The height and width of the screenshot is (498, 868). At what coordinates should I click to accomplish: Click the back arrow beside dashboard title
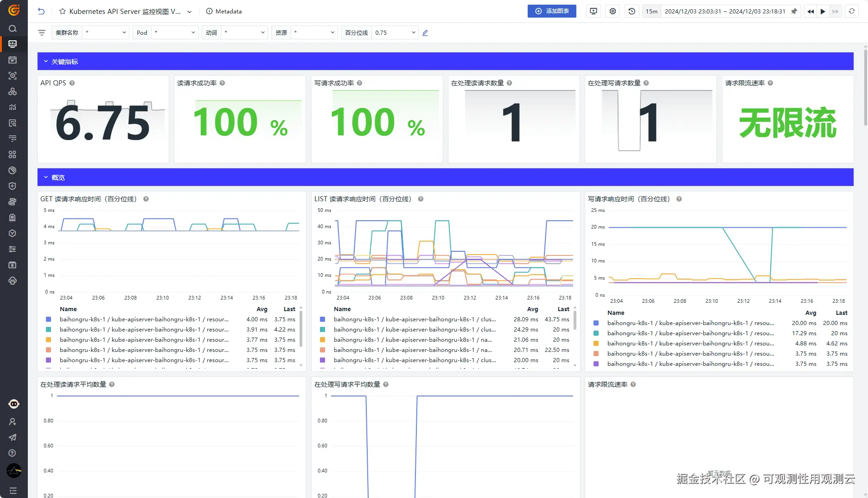point(41,11)
